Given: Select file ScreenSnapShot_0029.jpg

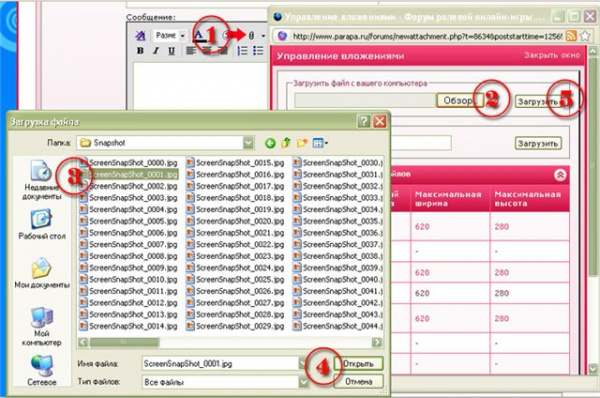Looking at the screenshot, I should 236,326.
